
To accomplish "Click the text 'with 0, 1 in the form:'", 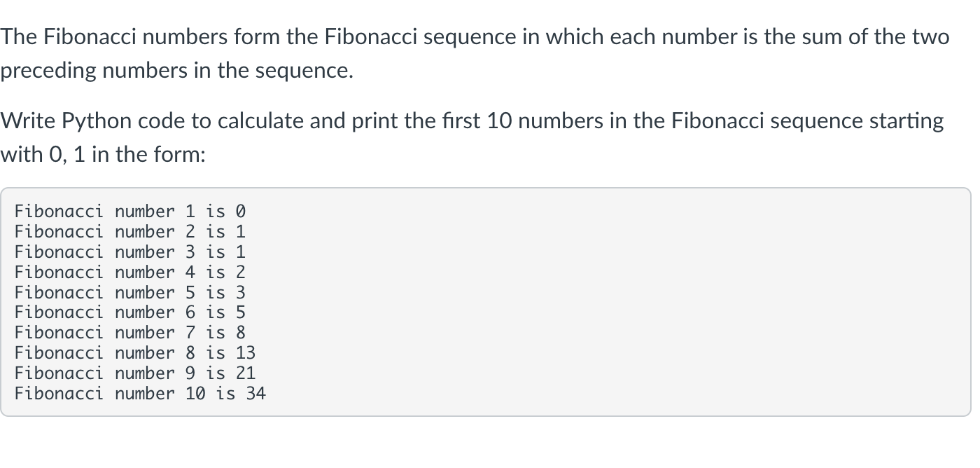I will [x=102, y=155].
